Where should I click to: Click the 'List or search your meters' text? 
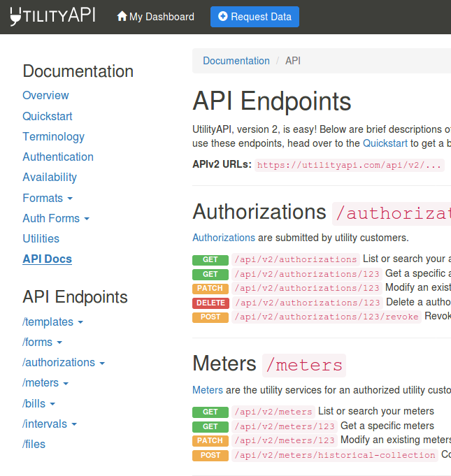coord(376,411)
